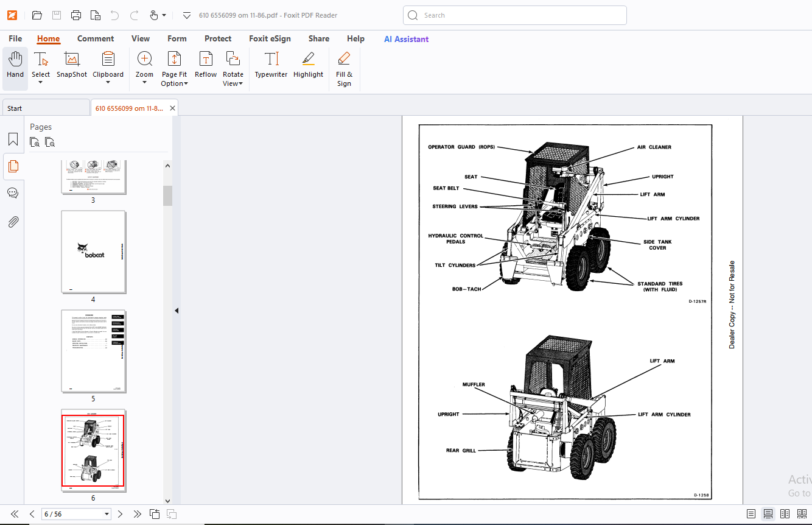Switch to the Start document tab
The image size is (812, 525).
coord(46,108)
